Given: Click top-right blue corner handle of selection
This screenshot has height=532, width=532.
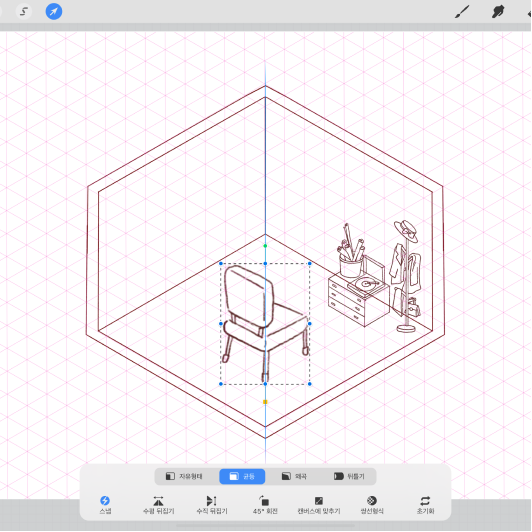Looking at the screenshot, I should click(x=310, y=263).
